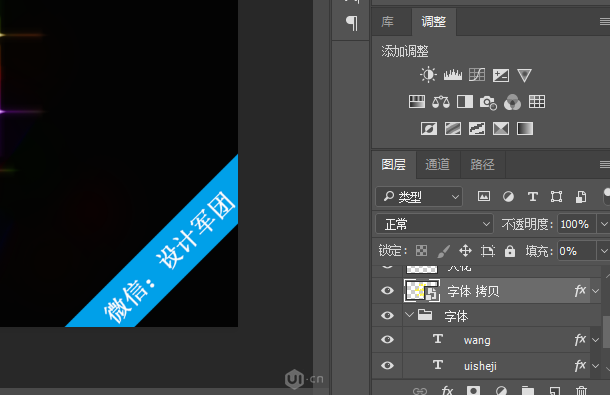The height and width of the screenshot is (395, 610).
Task: Add an Exposure adjustment
Action: 501,75
